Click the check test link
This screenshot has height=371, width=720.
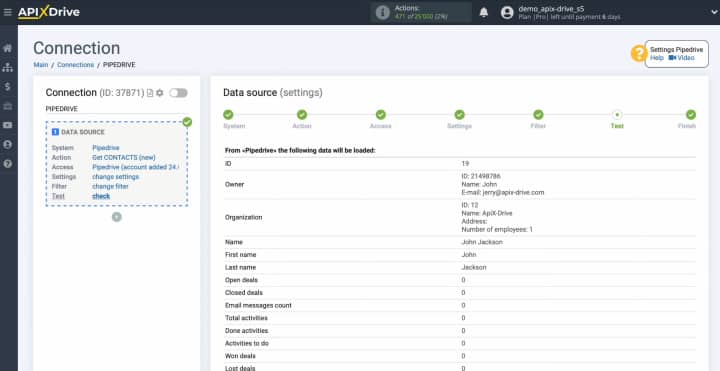tap(101, 196)
